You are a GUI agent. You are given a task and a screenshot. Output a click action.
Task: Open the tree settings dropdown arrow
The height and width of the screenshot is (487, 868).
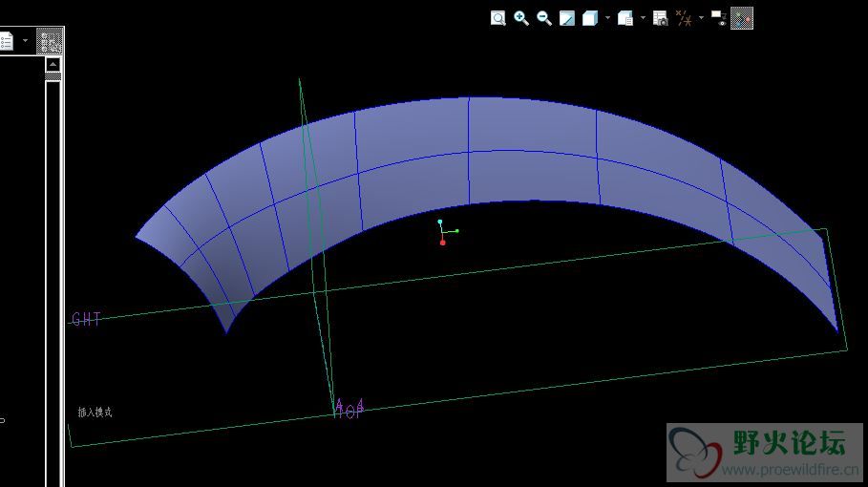click(25, 40)
